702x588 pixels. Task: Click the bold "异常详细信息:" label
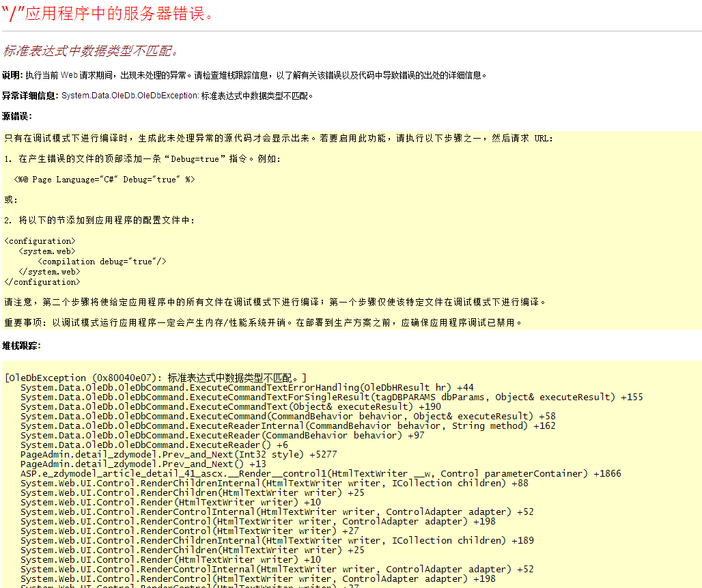pos(30,96)
